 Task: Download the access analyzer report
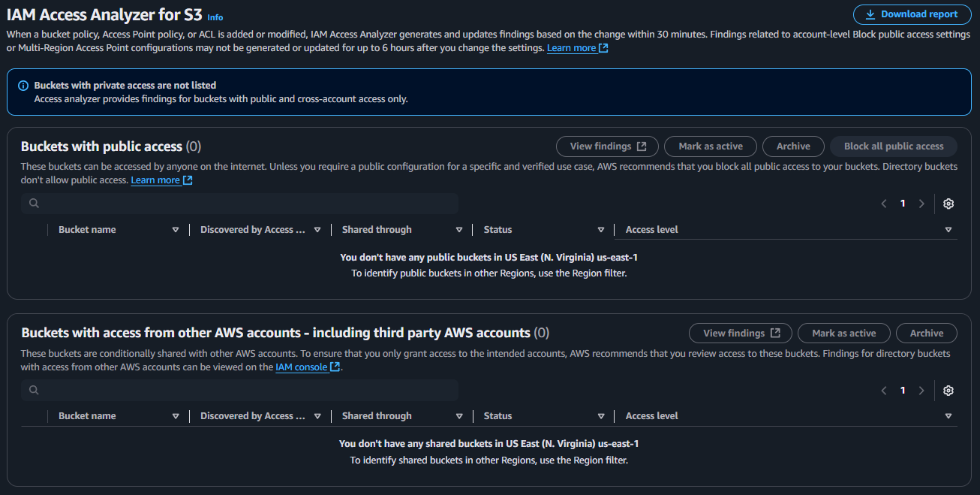click(912, 14)
